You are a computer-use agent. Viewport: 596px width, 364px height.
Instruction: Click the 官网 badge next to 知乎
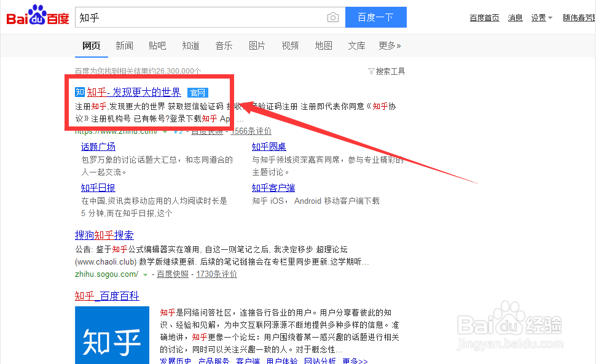(198, 93)
